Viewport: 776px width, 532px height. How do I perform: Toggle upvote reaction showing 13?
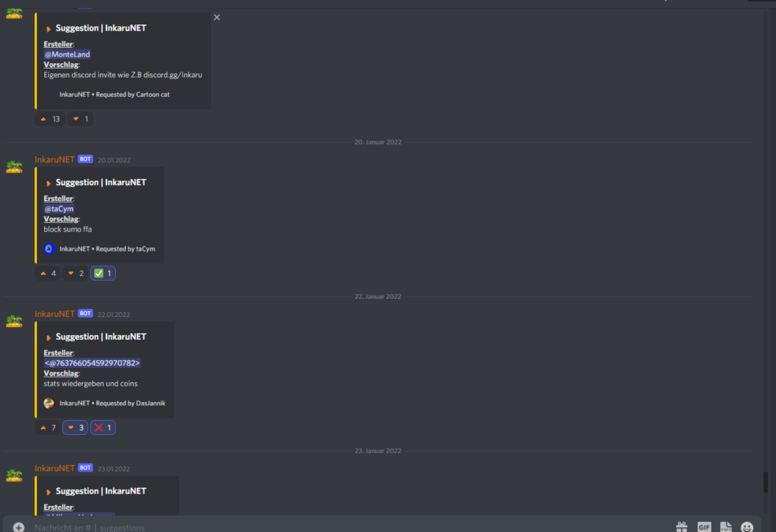tap(50, 119)
